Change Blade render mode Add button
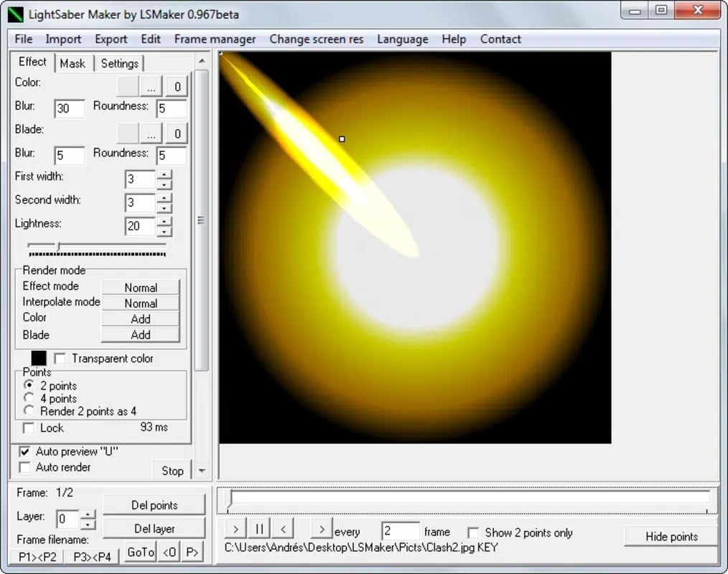 click(x=141, y=334)
